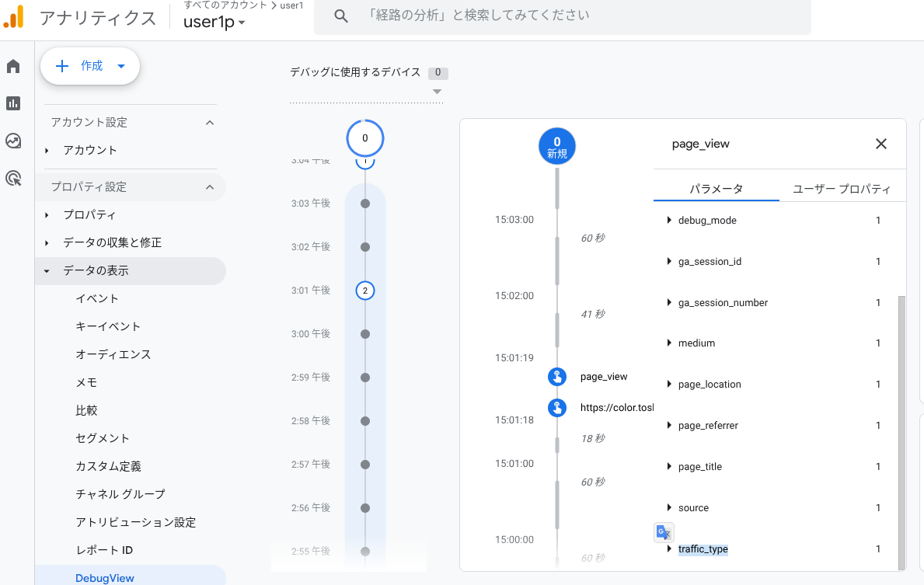Click the device count badge 0

[x=438, y=72]
